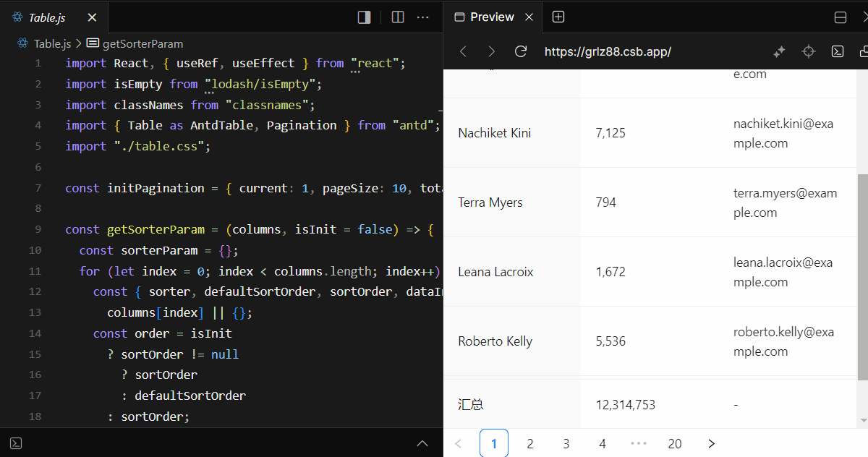
Task: Click line number 9 in the editor gutter
Action: [38, 229]
